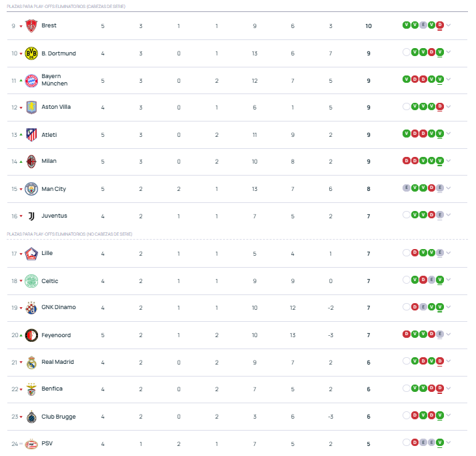Click the Man City crest icon
Image resolution: width=476 pixels, height=456 pixels.
click(x=31, y=189)
